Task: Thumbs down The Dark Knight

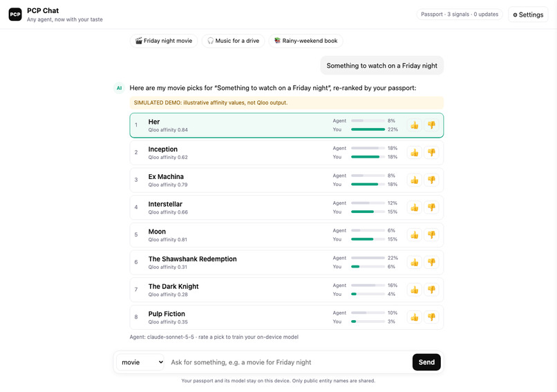Action: [x=431, y=290]
